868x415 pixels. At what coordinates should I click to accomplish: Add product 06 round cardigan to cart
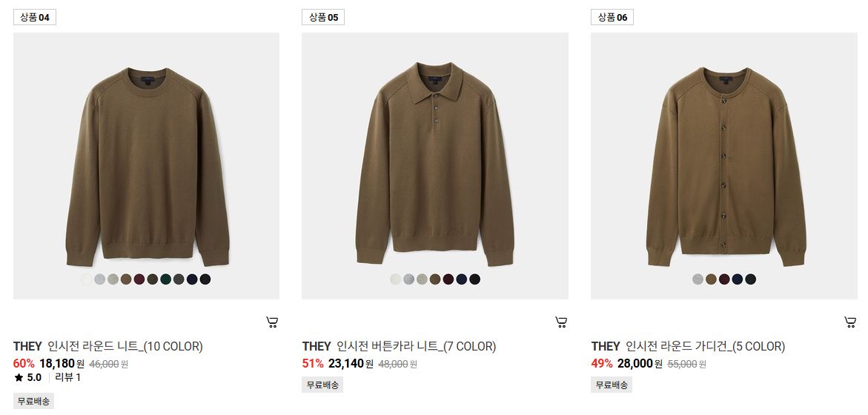coord(849,322)
